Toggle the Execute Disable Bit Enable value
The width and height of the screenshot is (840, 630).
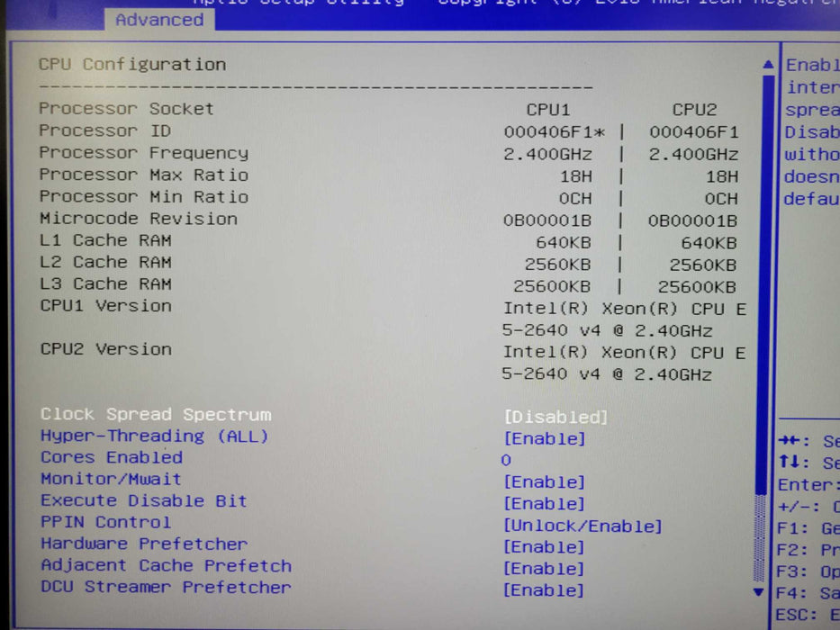544,504
